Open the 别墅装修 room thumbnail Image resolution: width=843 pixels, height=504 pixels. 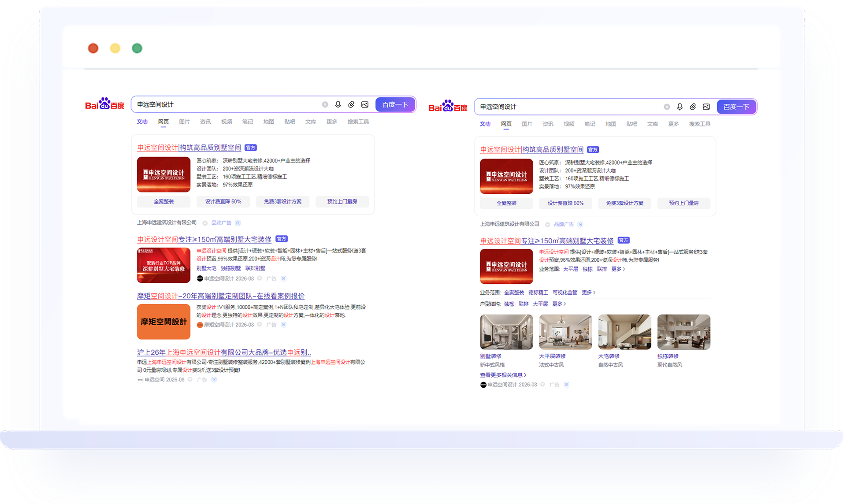click(x=506, y=332)
